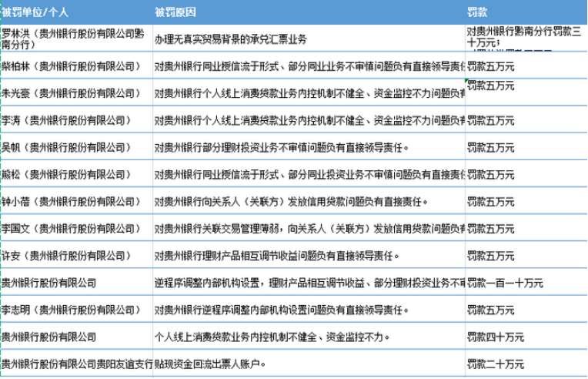
Task: Select cell 办理无真实贸易背景的承兑汇票业务
Action: coord(309,39)
